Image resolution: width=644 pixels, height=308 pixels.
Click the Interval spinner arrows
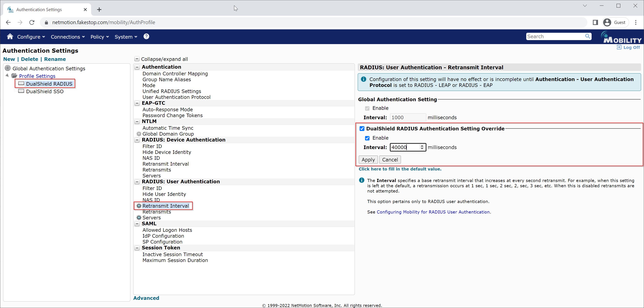422,147
